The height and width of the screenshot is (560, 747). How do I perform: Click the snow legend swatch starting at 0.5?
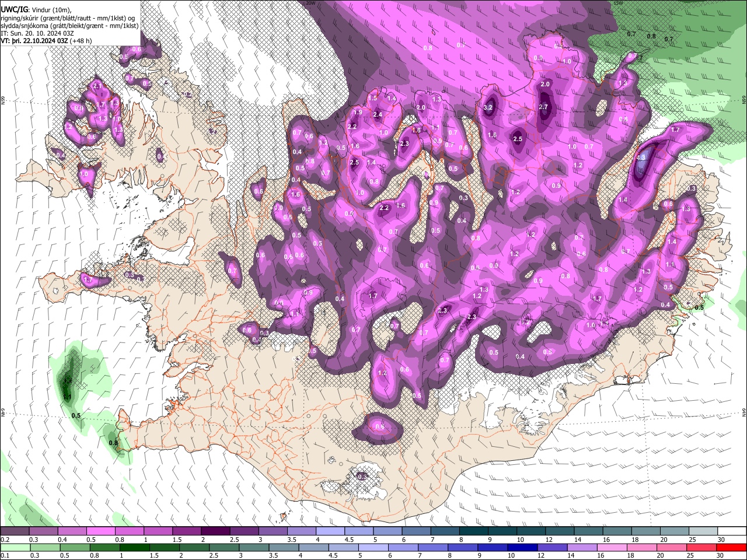point(101,531)
